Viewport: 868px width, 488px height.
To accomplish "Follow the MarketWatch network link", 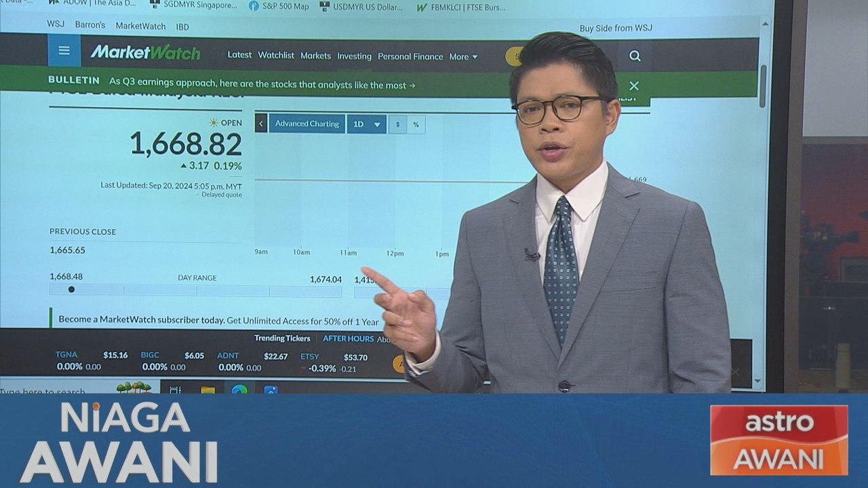I will [140, 26].
